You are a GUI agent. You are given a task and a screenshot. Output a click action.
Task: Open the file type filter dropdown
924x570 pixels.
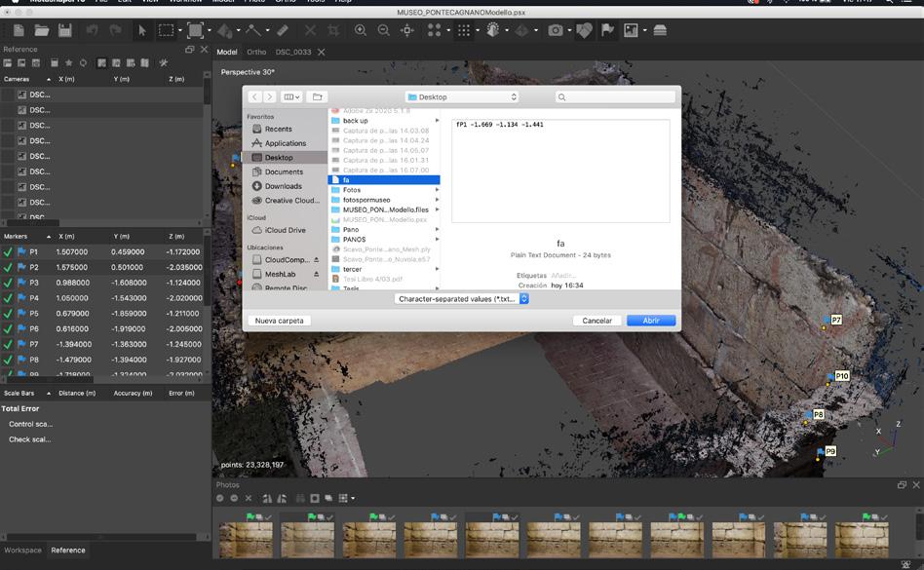click(461, 299)
